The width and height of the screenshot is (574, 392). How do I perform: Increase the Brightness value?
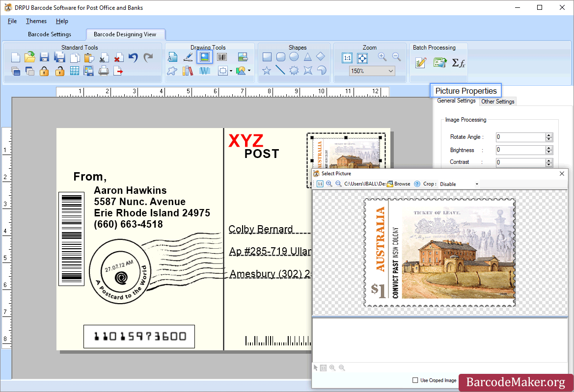click(x=548, y=148)
